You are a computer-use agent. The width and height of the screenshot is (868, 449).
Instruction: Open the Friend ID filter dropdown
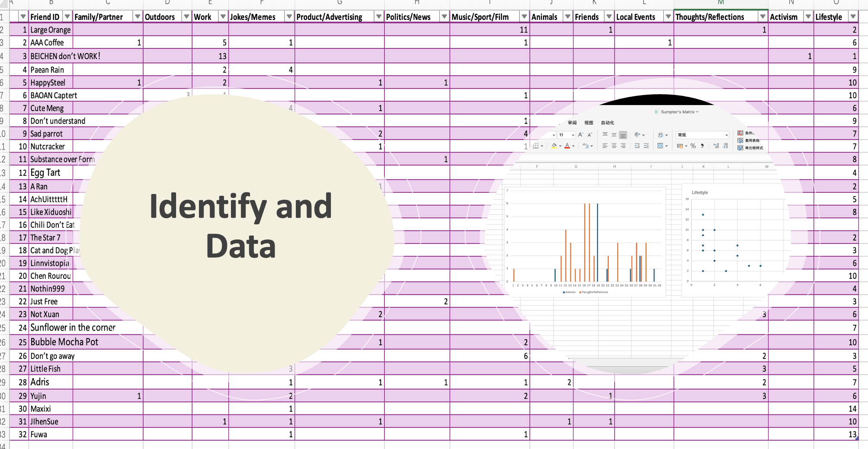coord(67,17)
